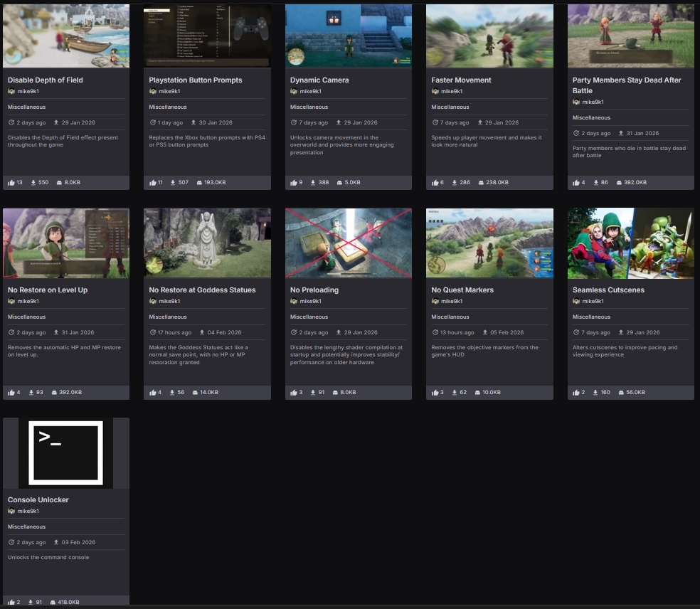This screenshot has height=609, width=700.
Task: Click the thumbs-up icon on No Preloading card
Action: click(x=294, y=393)
